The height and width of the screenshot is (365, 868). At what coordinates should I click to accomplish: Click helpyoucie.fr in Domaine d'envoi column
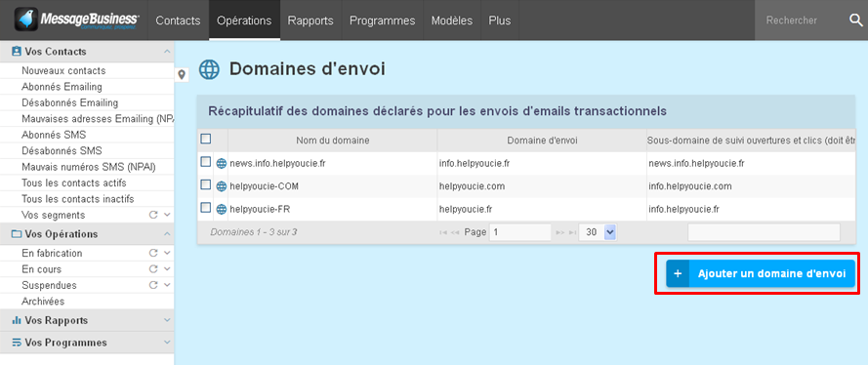(x=466, y=210)
